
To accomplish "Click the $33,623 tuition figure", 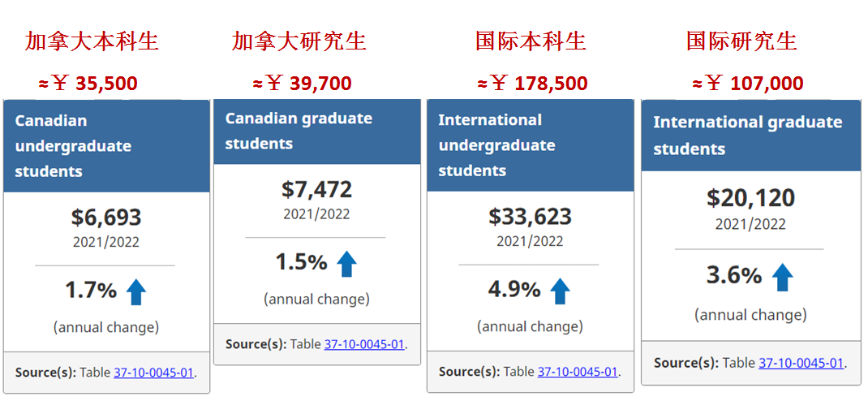I will [530, 217].
